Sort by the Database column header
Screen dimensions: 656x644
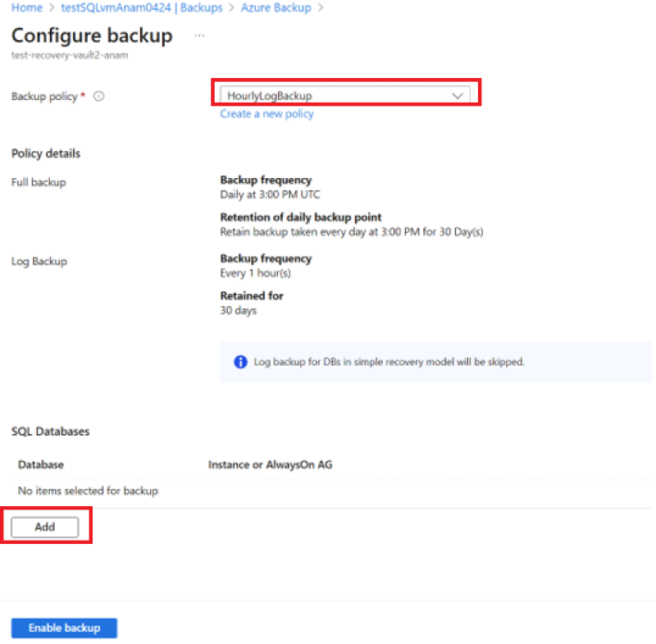[41, 464]
